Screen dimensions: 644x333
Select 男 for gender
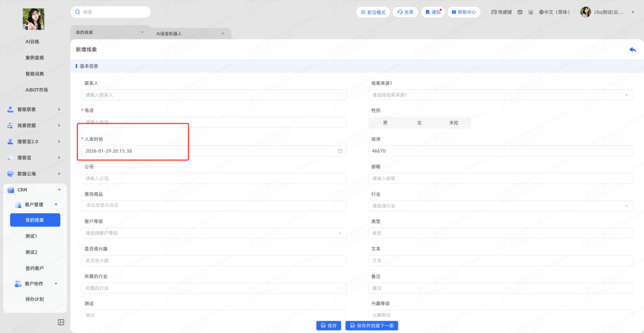(x=385, y=123)
